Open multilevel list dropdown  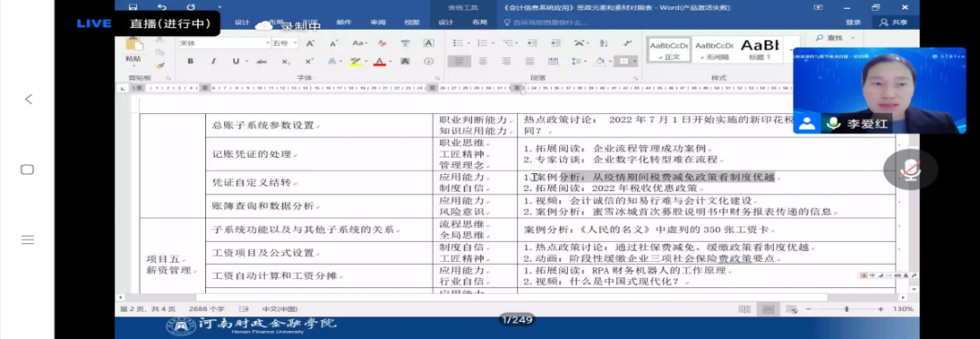[517, 44]
